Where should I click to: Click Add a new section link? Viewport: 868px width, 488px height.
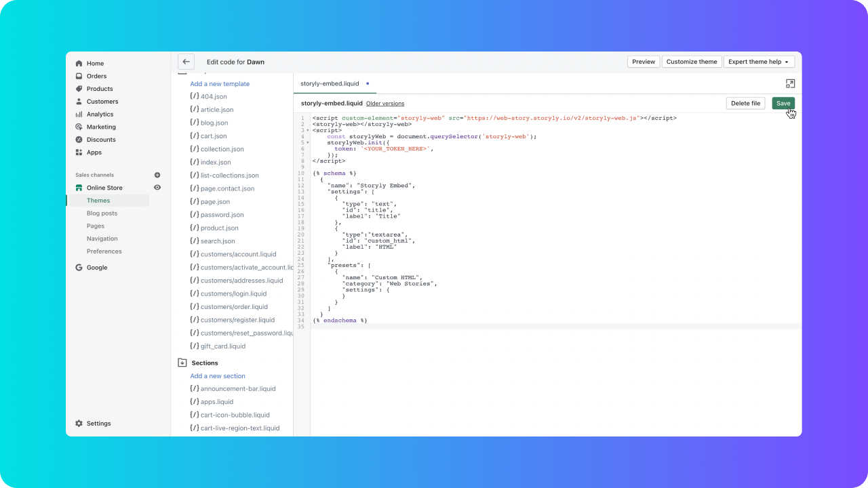click(x=218, y=376)
